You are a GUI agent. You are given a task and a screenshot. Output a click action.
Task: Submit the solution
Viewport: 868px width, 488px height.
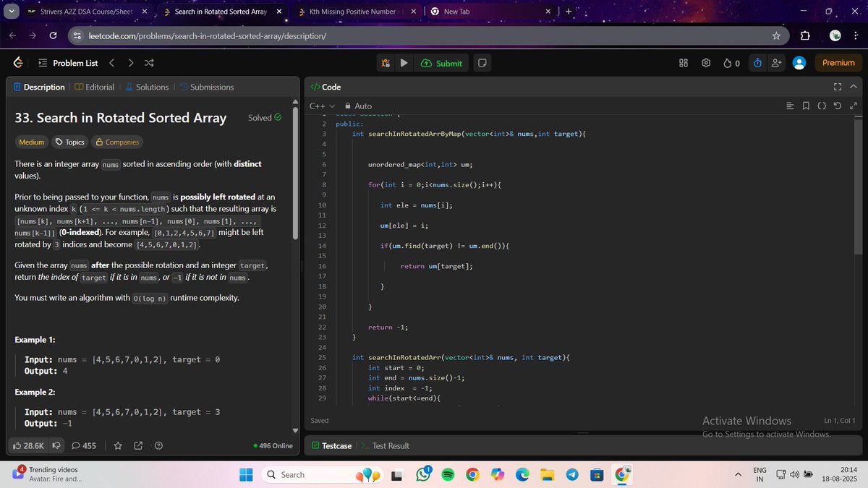tap(441, 63)
